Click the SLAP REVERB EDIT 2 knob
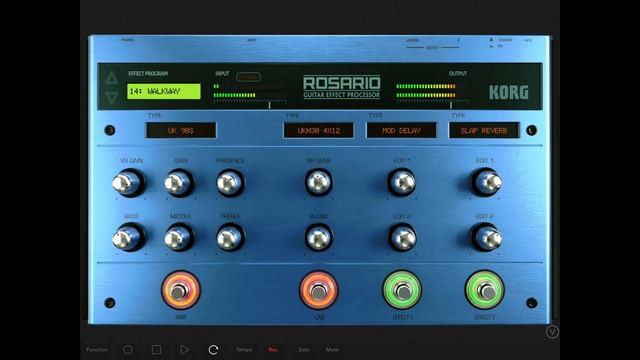The height and width of the screenshot is (360, 640). (487, 238)
